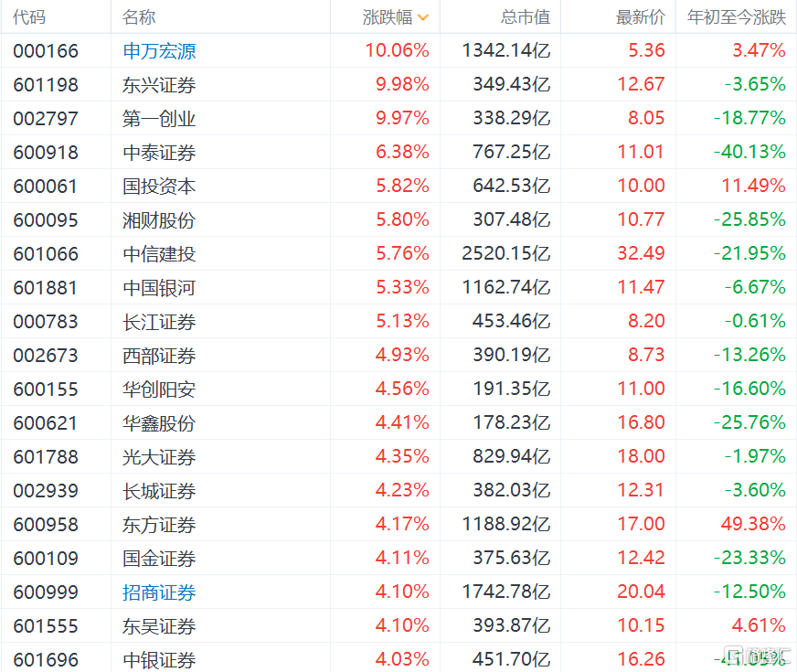Click stock code 601555
Screen dimensions: 797x672
click(x=46, y=625)
